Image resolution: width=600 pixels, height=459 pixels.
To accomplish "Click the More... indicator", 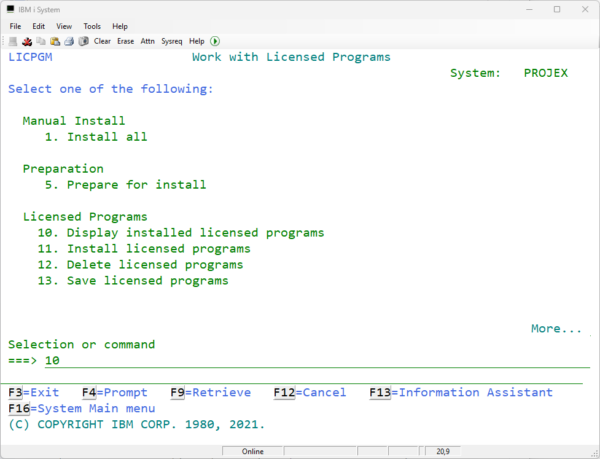I will 556,329.
